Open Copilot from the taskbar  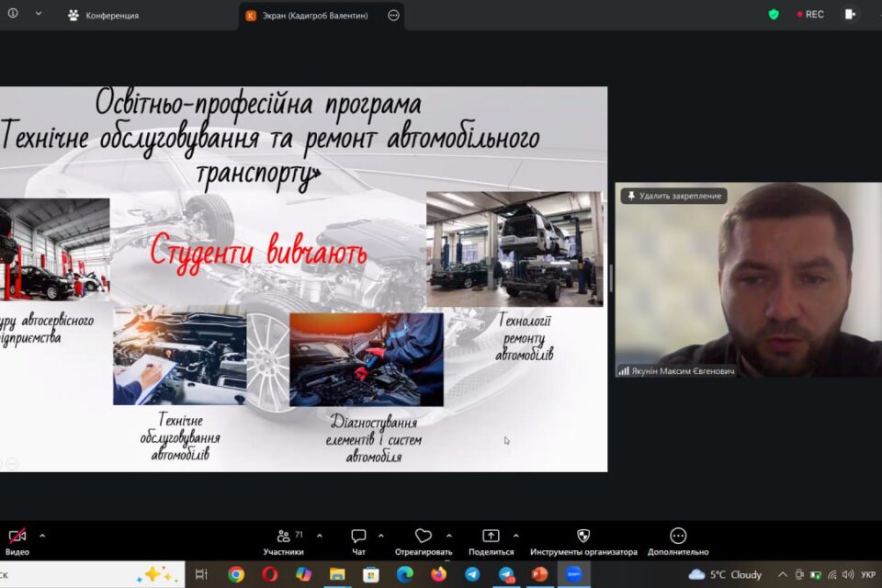304,574
